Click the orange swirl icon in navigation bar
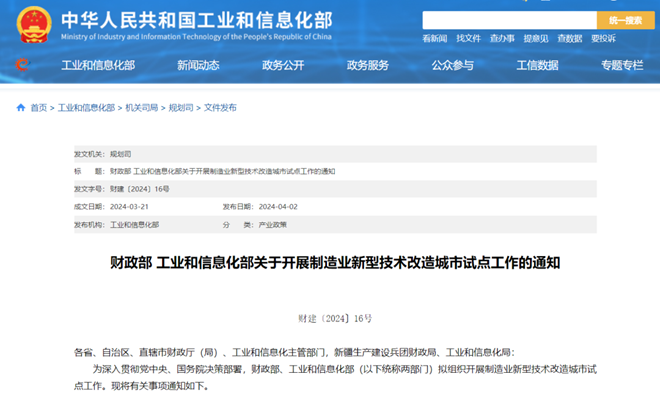This screenshot has height=396, width=660. point(22,65)
